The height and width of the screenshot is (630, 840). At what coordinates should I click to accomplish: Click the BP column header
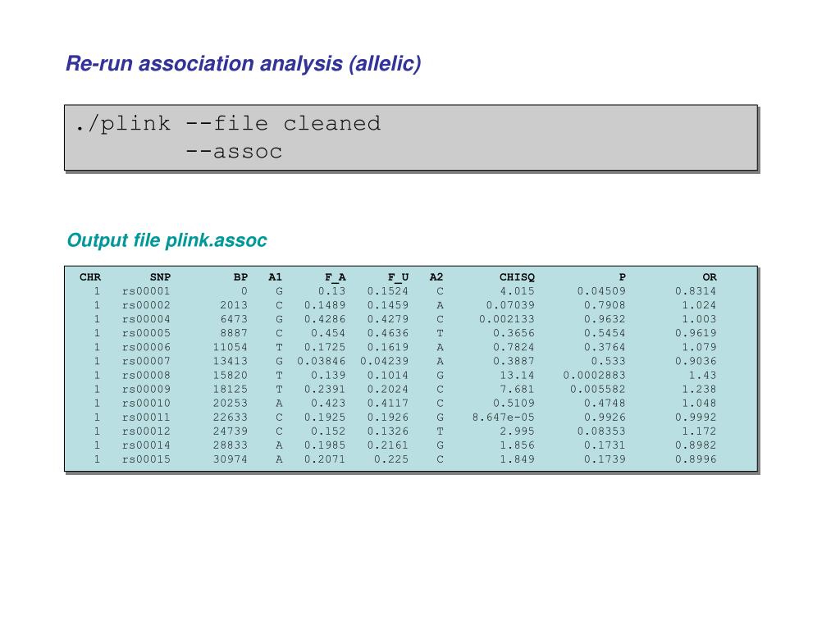tap(240, 277)
